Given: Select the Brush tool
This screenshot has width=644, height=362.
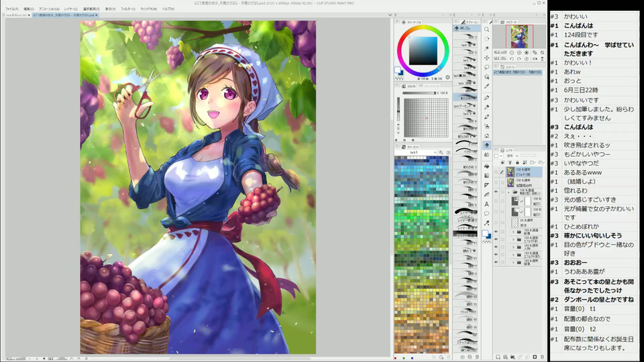Looking at the screenshot, I should point(487,117).
